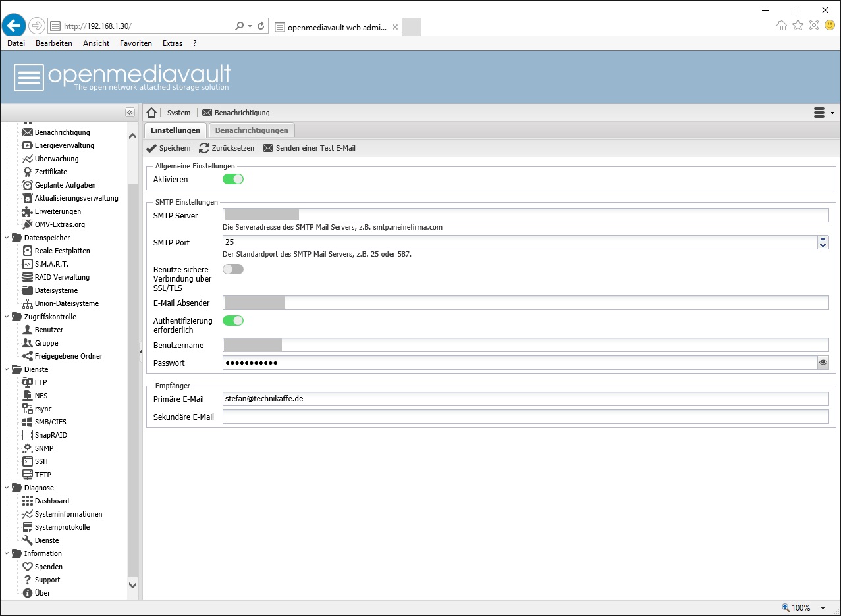This screenshot has height=616, width=841.
Task: Open SMB/CIFS Windows icon
Action: (x=28, y=422)
